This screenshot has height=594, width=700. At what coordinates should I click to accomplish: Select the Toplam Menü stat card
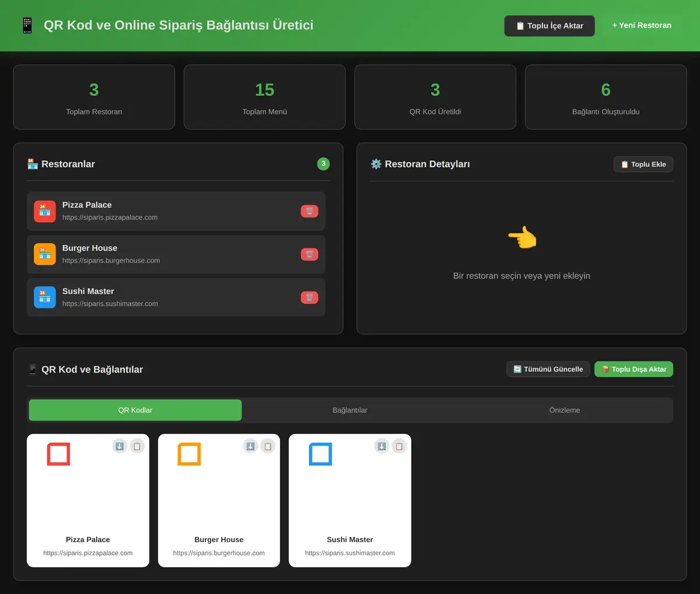(x=265, y=97)
